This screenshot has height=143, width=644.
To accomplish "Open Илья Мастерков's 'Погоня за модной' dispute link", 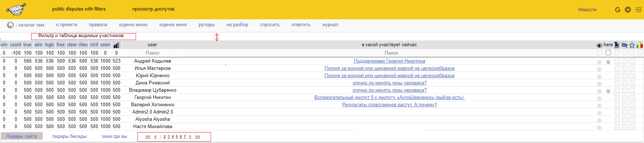I will [x=389, y=68].
